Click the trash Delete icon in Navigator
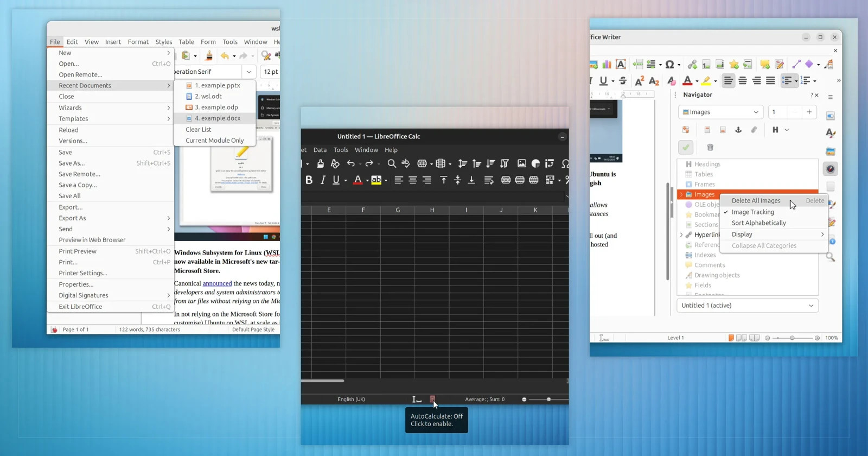 click(x=710, y=147)
